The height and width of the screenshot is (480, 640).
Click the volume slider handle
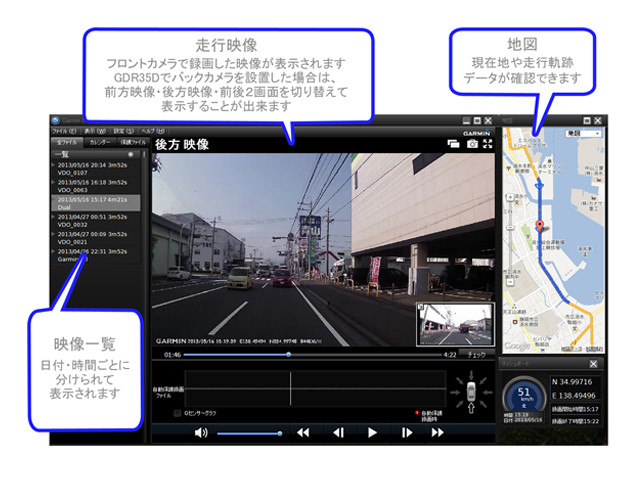click(280, 433)
